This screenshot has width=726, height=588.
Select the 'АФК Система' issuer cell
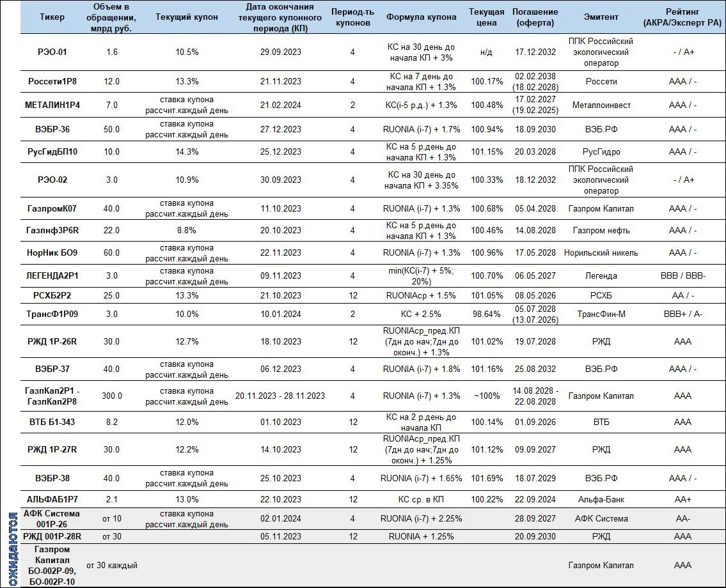click(x=601, y=519)
